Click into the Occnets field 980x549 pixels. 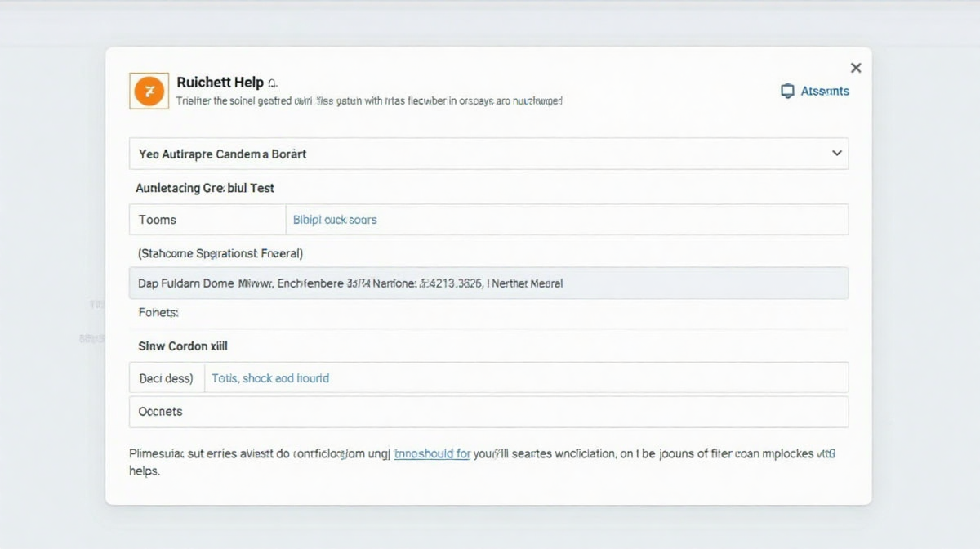[488, 412]
